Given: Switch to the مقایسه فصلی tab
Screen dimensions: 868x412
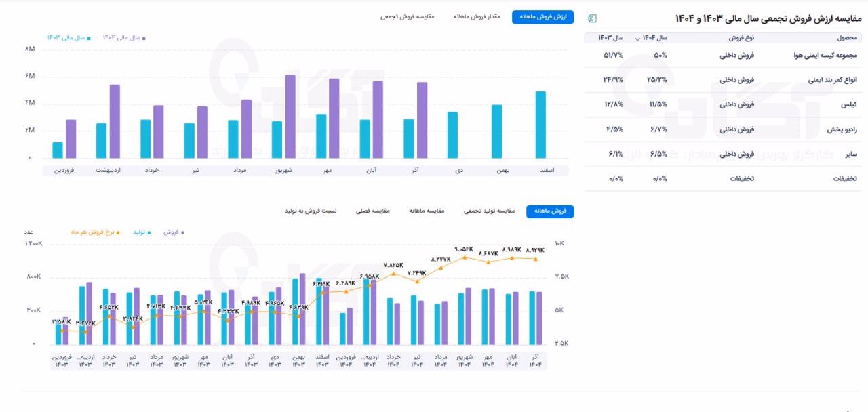Looking at the screenshot, I should pos(373,211).
